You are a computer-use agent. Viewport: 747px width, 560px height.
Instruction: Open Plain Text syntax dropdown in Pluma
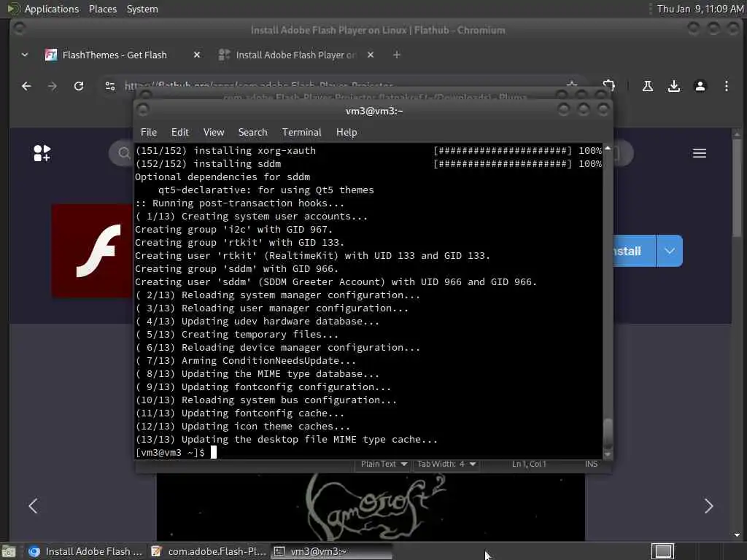[x=384, y=464]
